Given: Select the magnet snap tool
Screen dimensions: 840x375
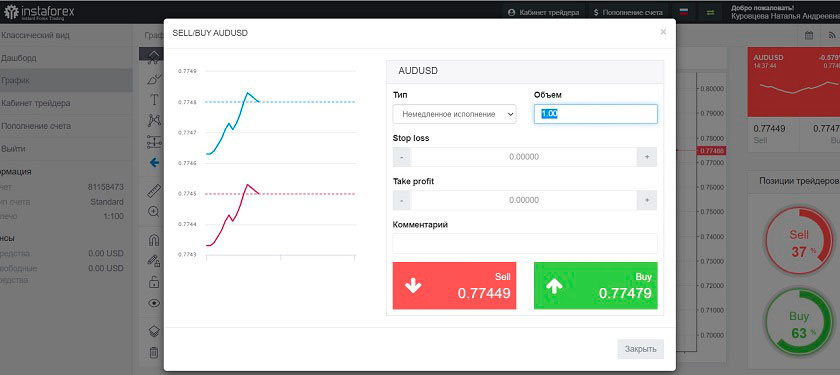Looking at the screenshot, I should pyautogui.click(x=154, y=239).
